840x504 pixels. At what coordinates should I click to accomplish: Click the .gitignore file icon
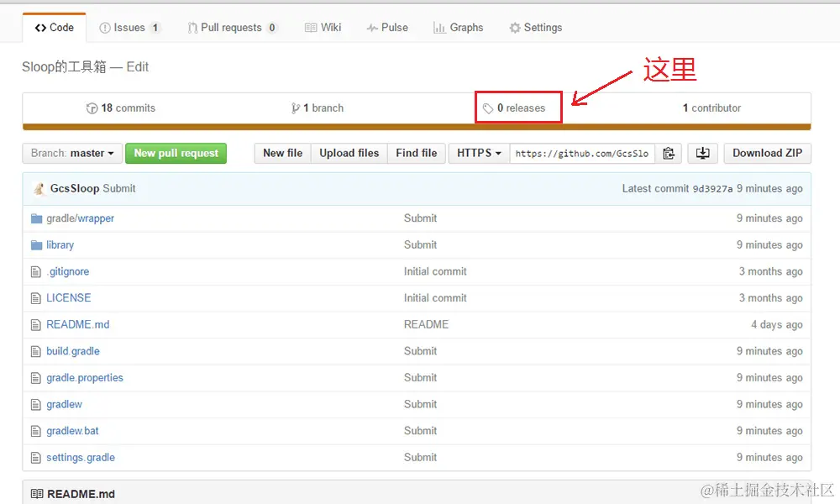tap(36, 272)
